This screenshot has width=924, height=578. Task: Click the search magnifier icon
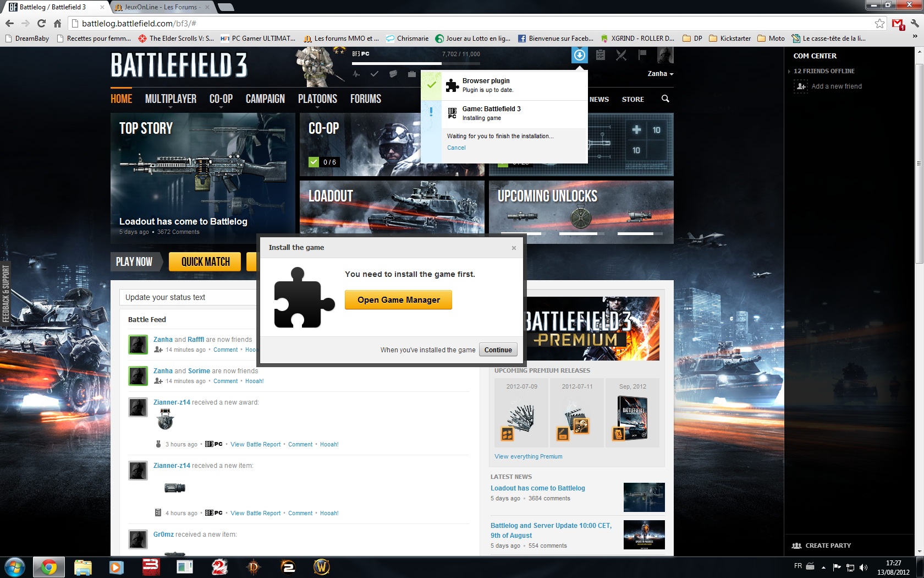[x=665, y=99]
